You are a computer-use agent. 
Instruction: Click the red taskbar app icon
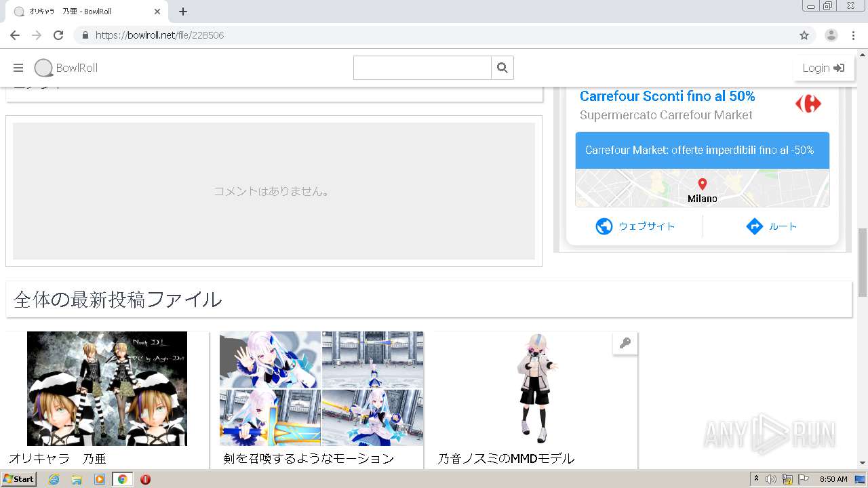145,479
